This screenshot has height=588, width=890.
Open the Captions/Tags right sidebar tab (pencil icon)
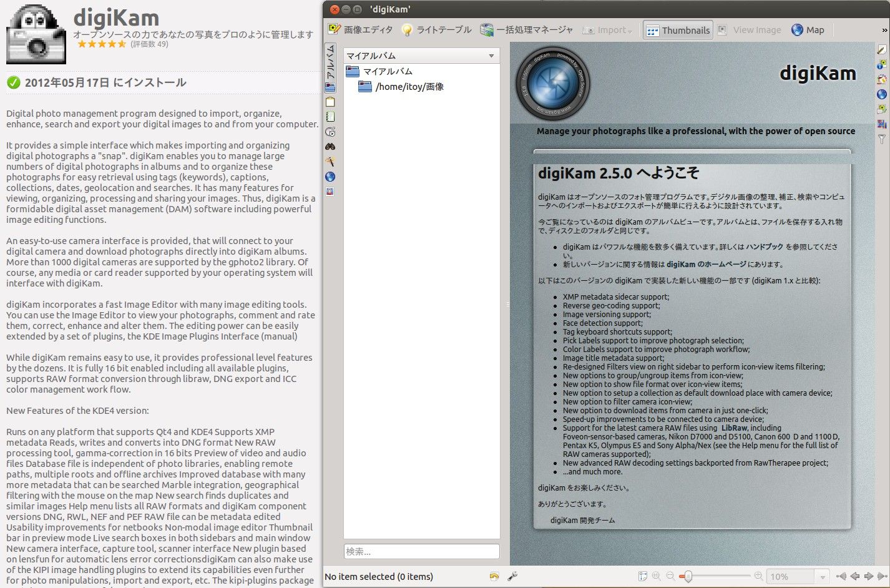[881, 50]
